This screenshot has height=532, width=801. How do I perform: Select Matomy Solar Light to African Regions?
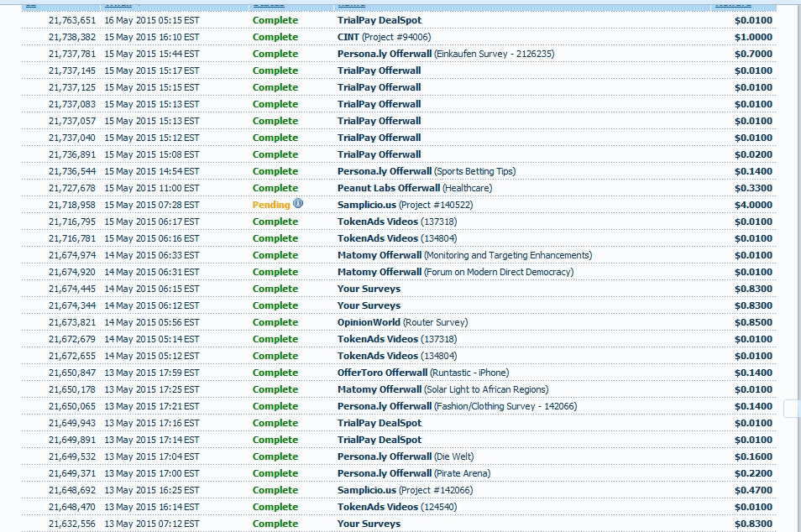pos(442,389)
